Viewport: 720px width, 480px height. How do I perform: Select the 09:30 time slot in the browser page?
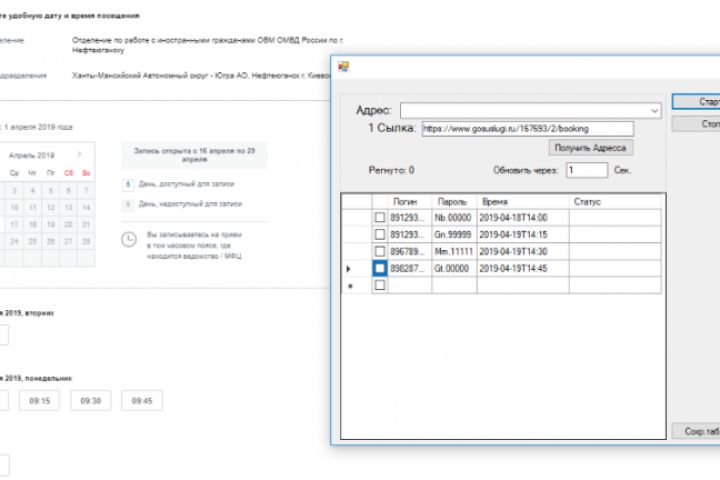tap(90, 401)
